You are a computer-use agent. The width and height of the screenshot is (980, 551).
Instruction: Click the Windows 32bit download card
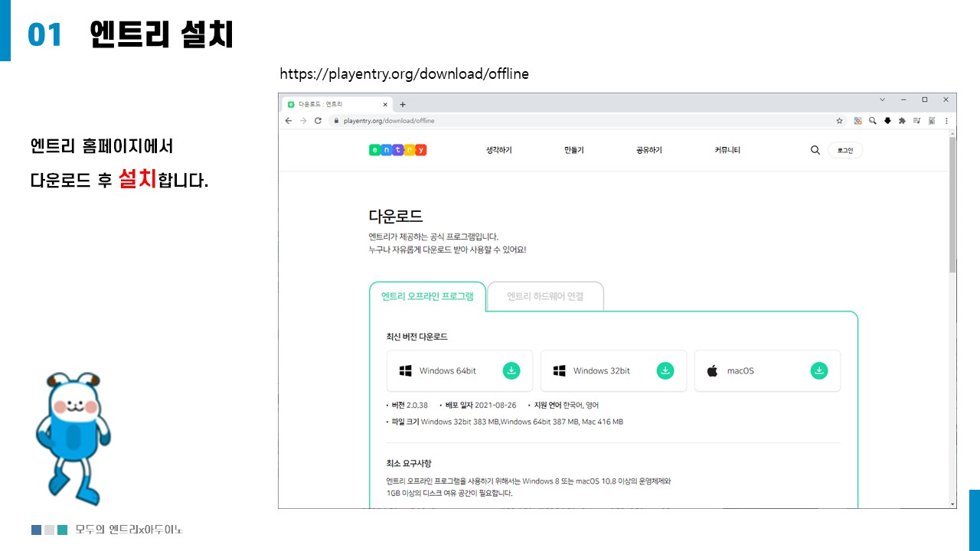coord(613,370)
